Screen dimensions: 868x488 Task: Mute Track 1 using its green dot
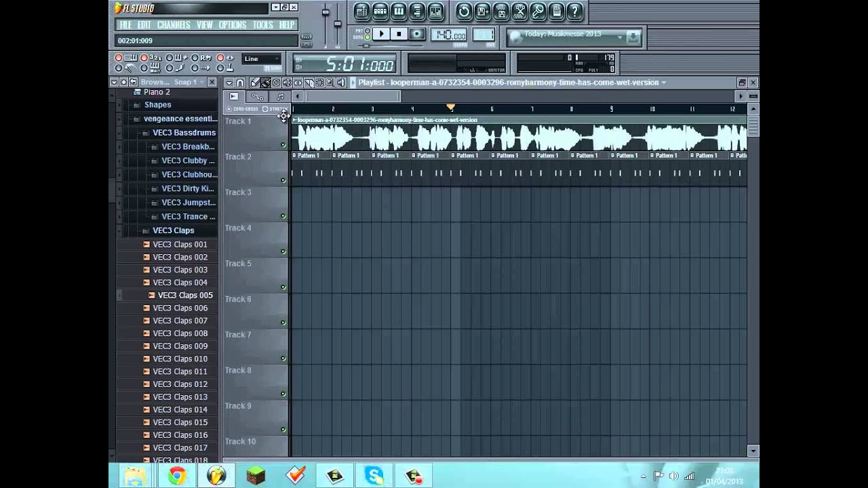coord(283,145)
